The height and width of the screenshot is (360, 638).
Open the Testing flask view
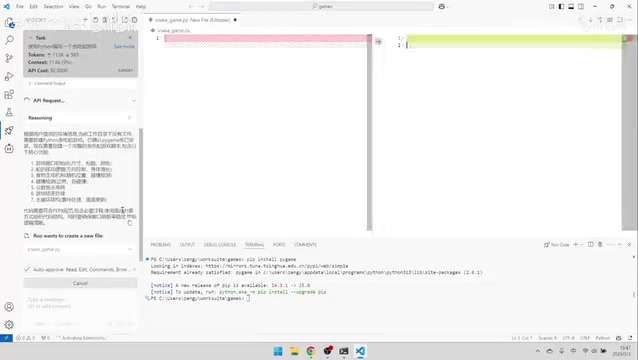pyautogui.click(x=9, y=112)
